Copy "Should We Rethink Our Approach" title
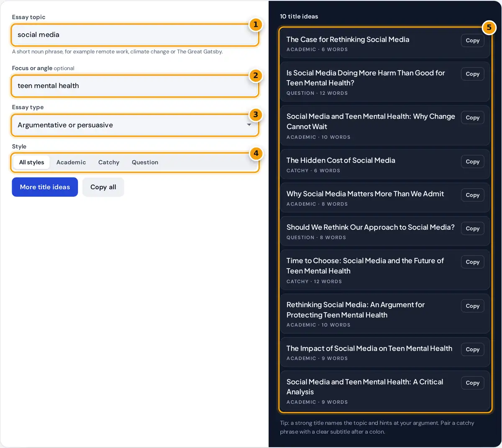Viewport: 502px width, 448px height. tap(473, 229)
